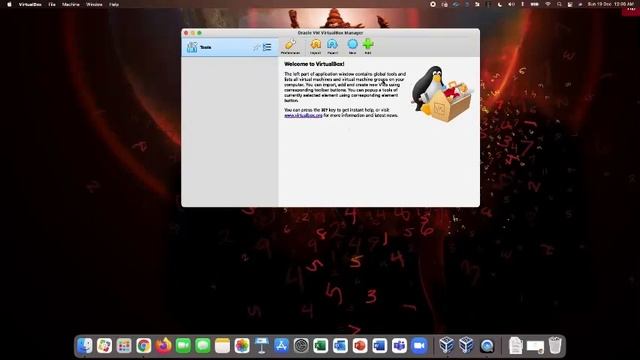Open Notes from the Dock
Image resolution: width=640 pixels, height=360 pixels.
222,346
